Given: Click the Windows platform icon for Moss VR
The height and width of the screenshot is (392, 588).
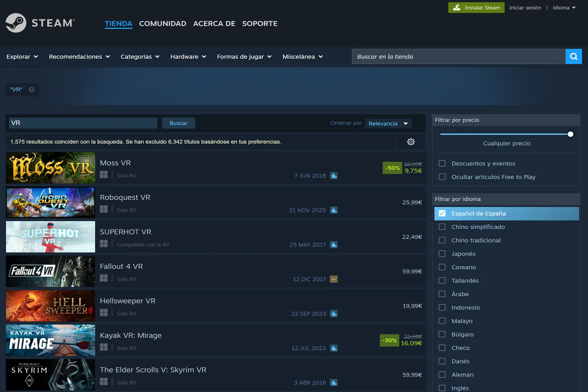Looking at the screenshot, I should click(x=104, y=175).
